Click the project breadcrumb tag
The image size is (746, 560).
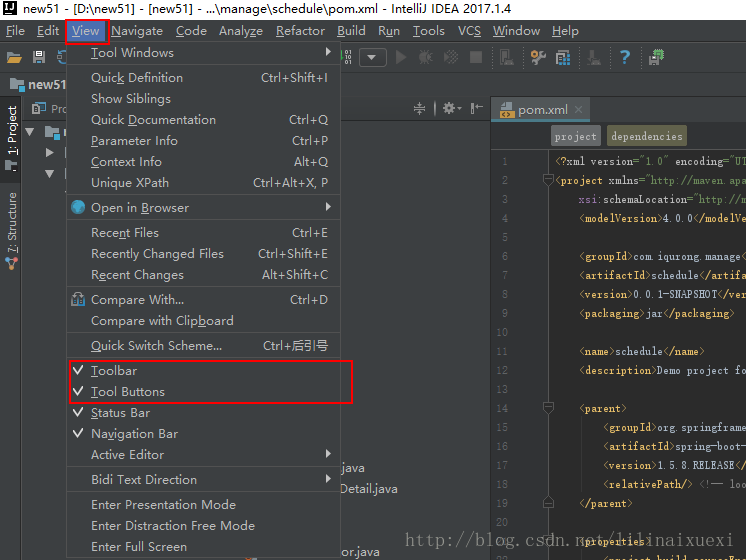575,136
